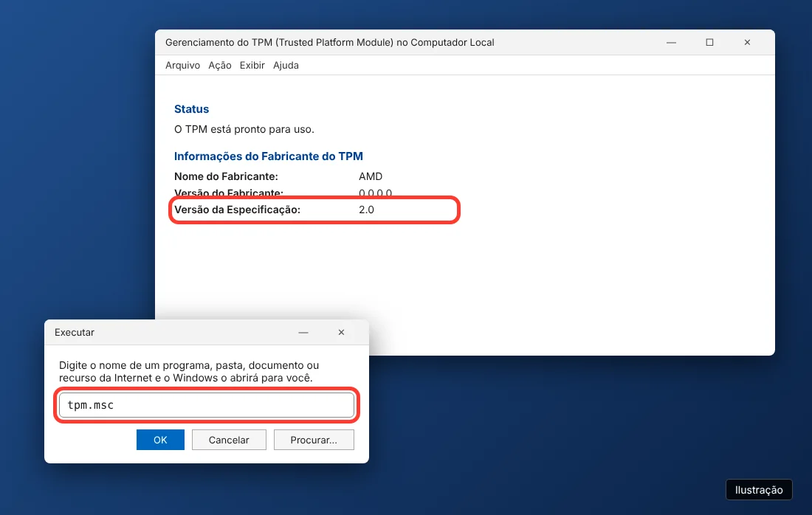The width and height of the screenshot is (812, 515).
Task: Click the Procurar... button
Action: point(314,440)
